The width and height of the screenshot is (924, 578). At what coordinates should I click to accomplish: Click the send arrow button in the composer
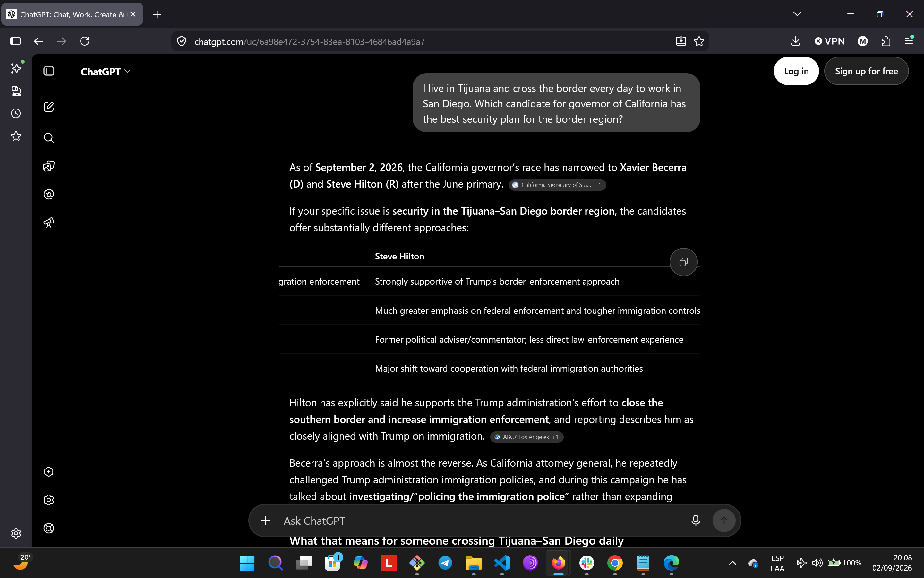click(724, 520)
